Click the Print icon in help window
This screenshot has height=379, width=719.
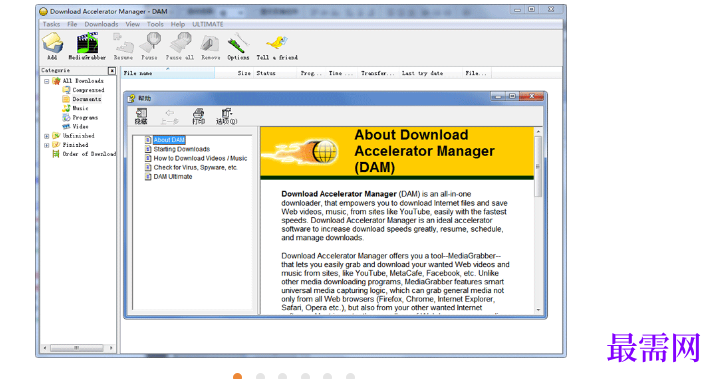[x=199, y=116]
